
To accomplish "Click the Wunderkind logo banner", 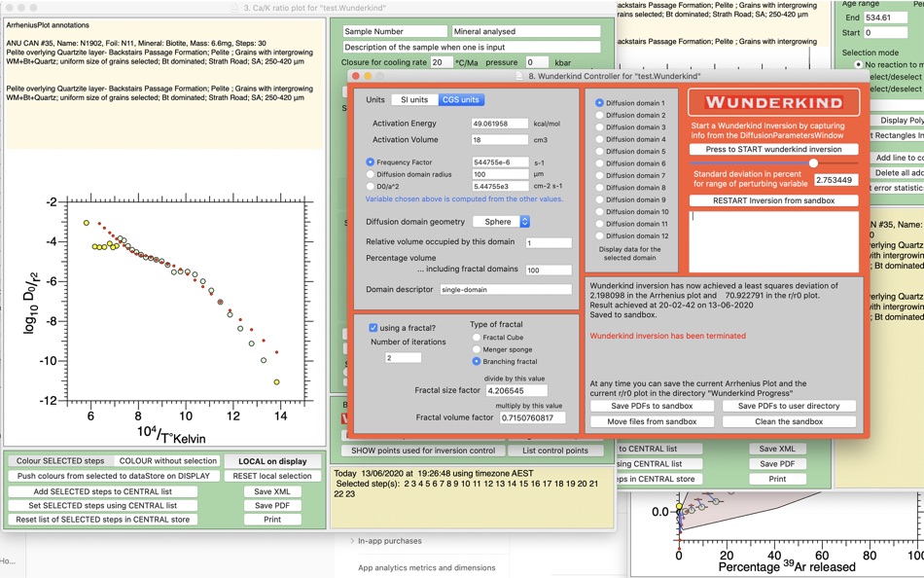I will [774, 102].
